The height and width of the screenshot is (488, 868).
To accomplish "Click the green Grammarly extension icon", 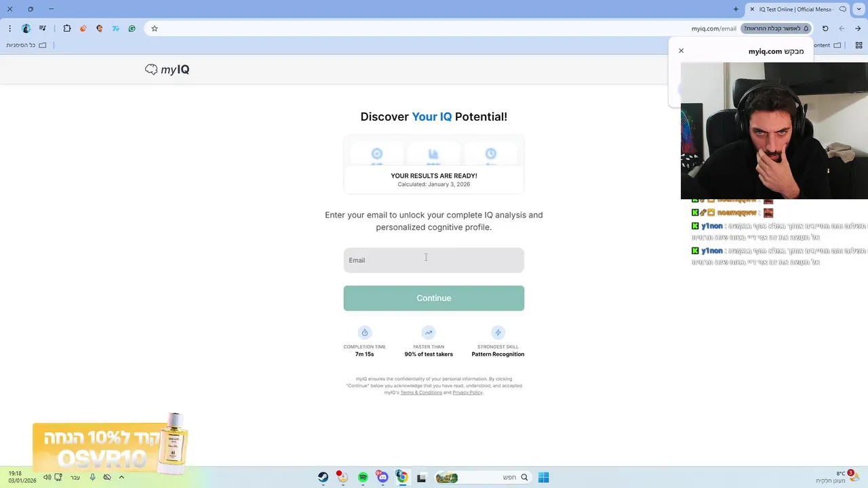I will tap(132, 28).
